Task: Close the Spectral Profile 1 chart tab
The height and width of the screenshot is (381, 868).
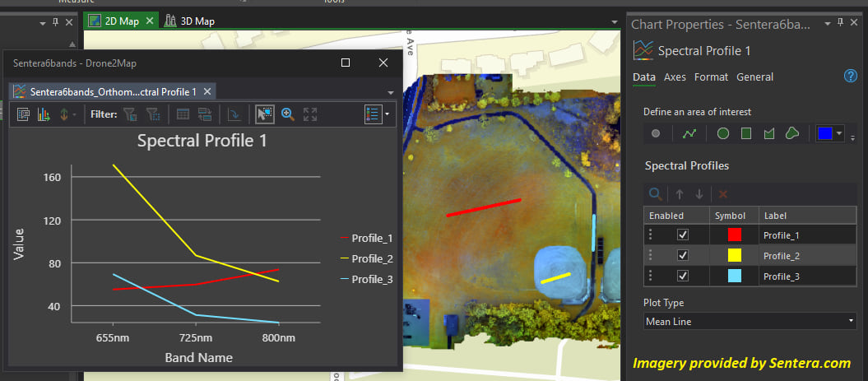Action: (x=207, y=91)
